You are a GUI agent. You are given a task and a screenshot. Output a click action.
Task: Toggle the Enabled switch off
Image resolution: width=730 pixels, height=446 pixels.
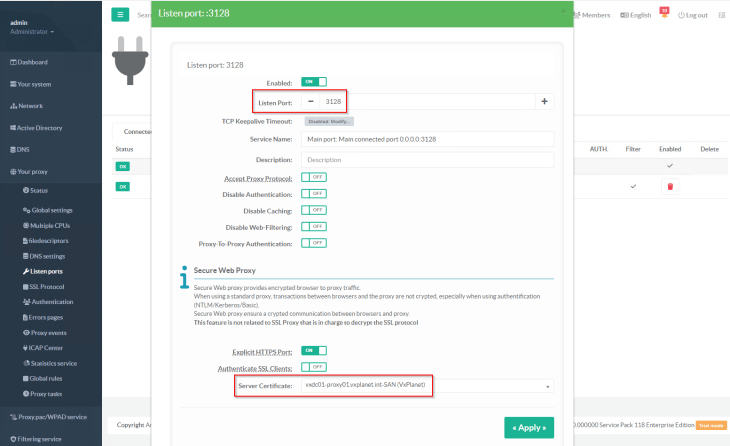tap(314, 82)
